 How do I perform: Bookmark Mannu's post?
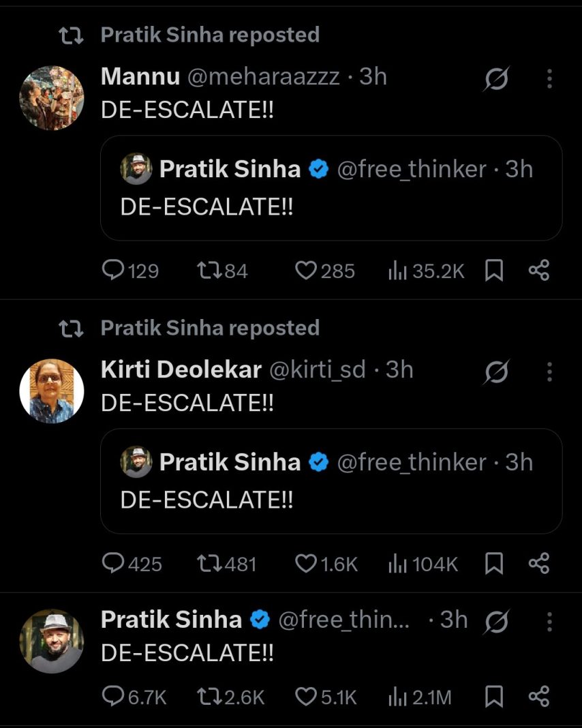(493, 271)
